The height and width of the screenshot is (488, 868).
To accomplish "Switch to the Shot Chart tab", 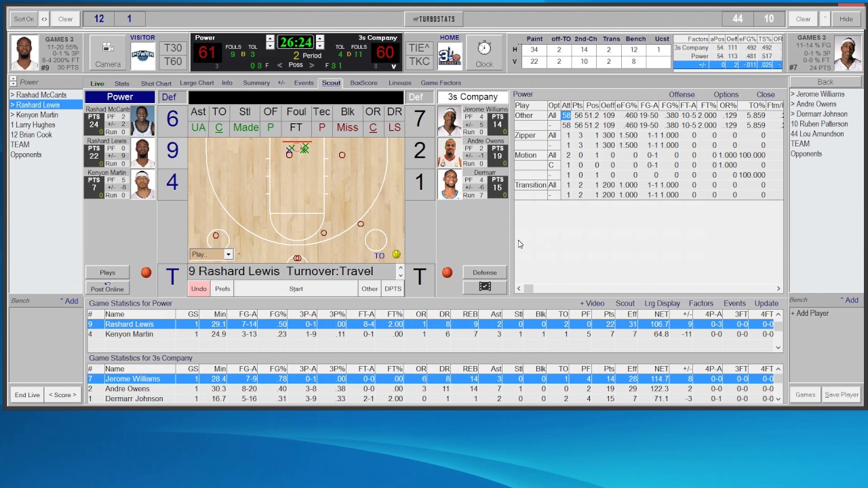I will tap(156, 83).
